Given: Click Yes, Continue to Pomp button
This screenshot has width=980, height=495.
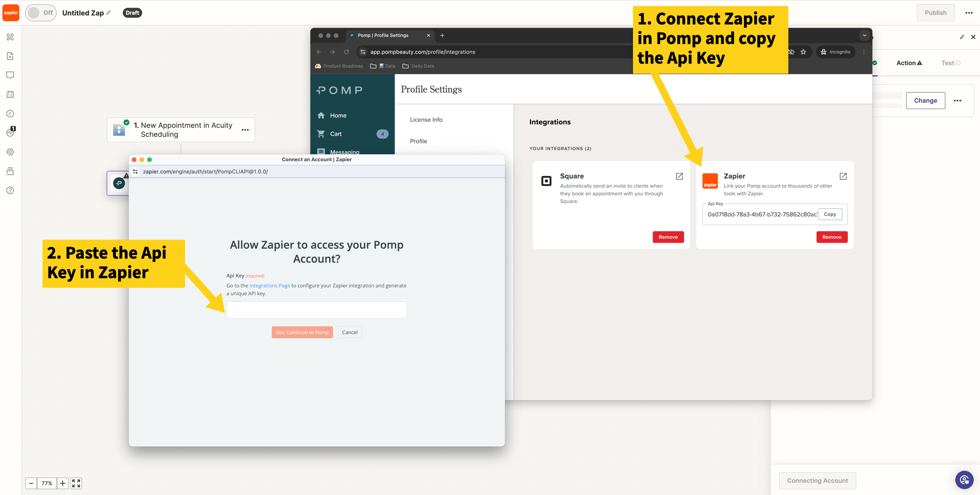Looking at the screenshot, I should [x=302, y=332].
